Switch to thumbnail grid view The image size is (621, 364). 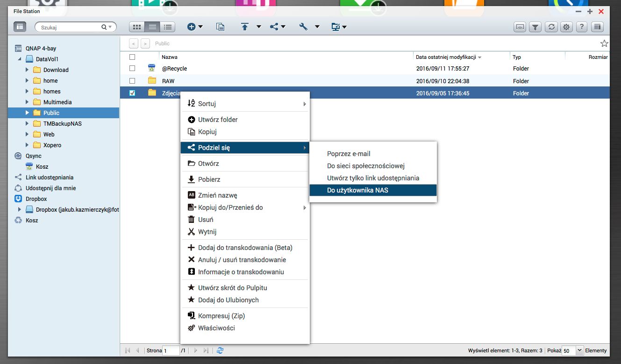137,27
